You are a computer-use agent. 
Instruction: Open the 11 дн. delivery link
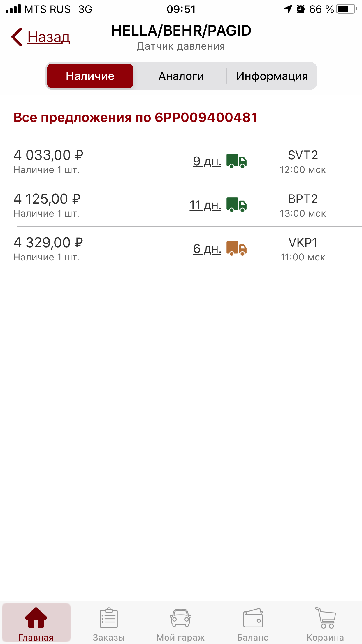pos(205,205)
